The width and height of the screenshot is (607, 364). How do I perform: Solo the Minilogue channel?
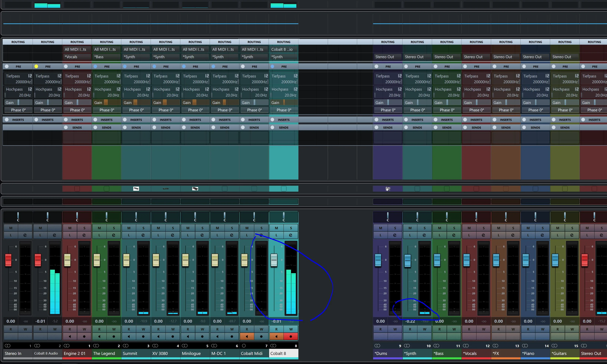pos(202,228)
